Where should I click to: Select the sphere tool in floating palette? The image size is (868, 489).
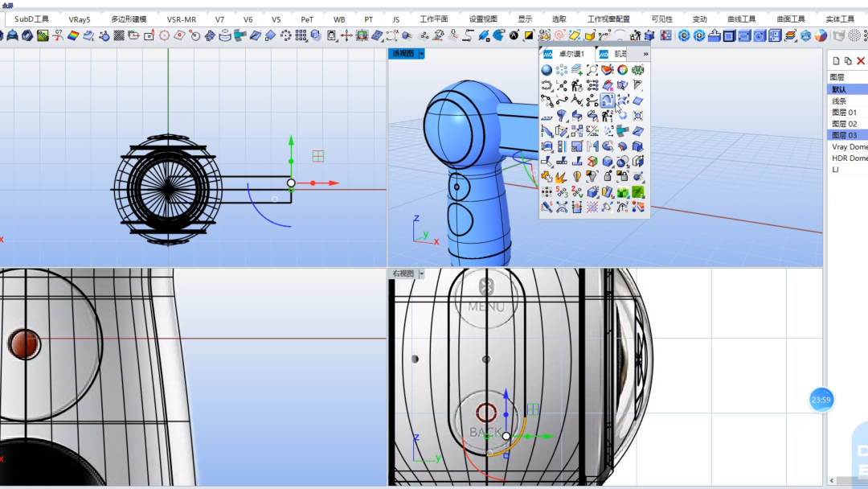pos(547,70)
